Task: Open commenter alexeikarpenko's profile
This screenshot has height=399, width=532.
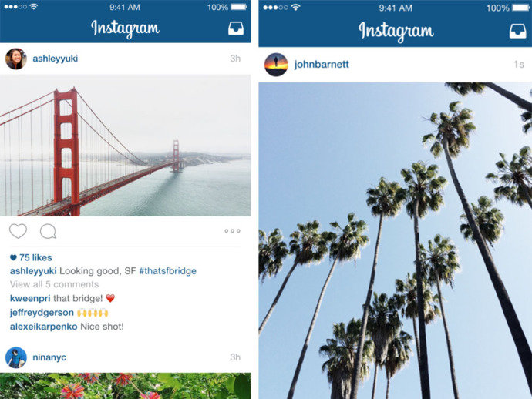Action: tap(43, 327)
